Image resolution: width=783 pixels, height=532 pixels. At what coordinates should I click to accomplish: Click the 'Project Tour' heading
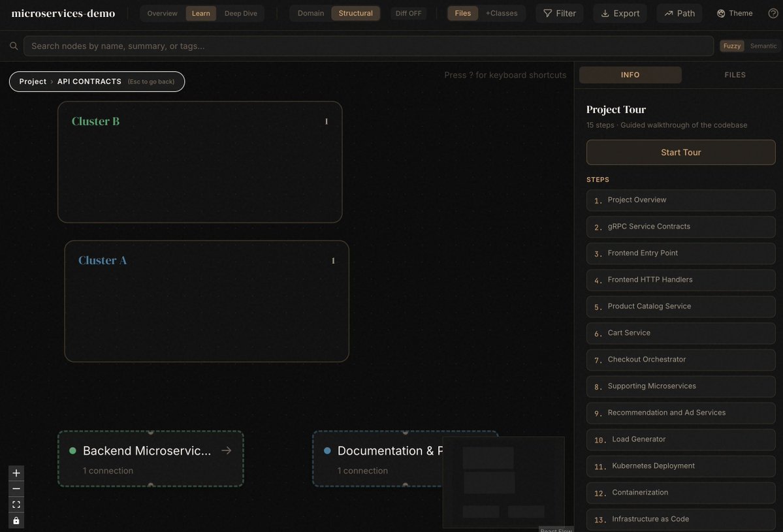[616, 109]
